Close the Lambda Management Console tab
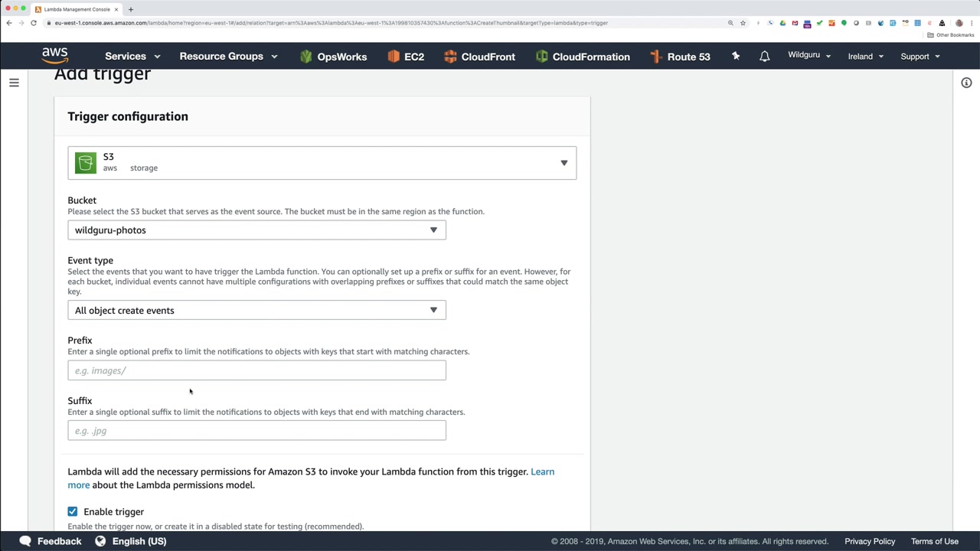Viewport: 980px width, 551px height. coord(116,9)
